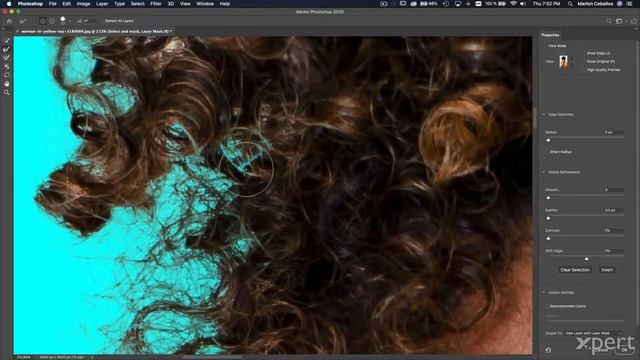Open the Apple menu
The width and height of the screenshot is (640, 360).
(9, 4)
